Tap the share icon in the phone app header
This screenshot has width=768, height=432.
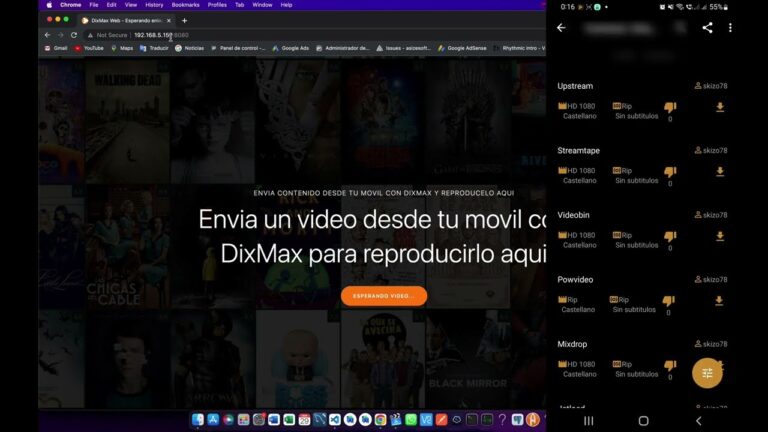707,28
